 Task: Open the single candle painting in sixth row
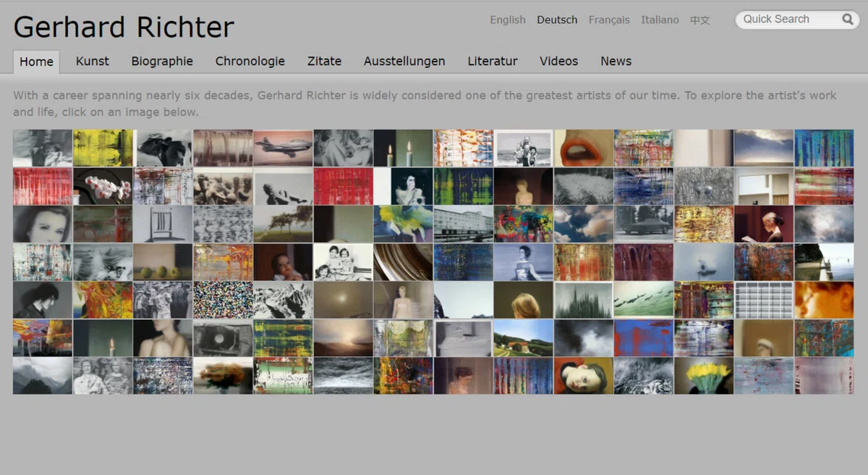[x=103, y=337]
